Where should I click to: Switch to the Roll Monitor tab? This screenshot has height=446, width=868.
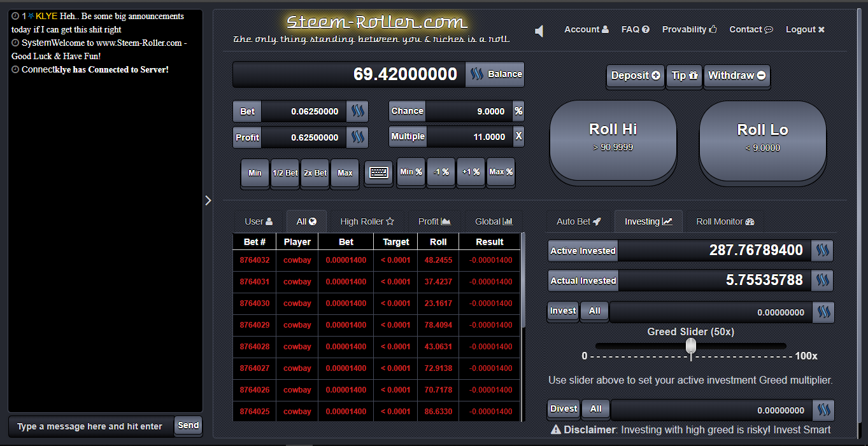(x=725, y=221)
